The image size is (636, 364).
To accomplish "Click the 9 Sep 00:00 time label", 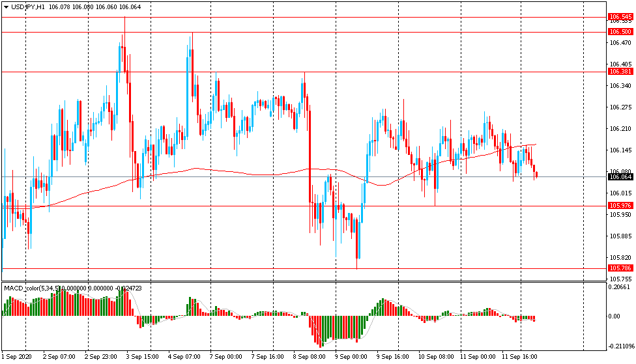I will (x=351, y=357).
